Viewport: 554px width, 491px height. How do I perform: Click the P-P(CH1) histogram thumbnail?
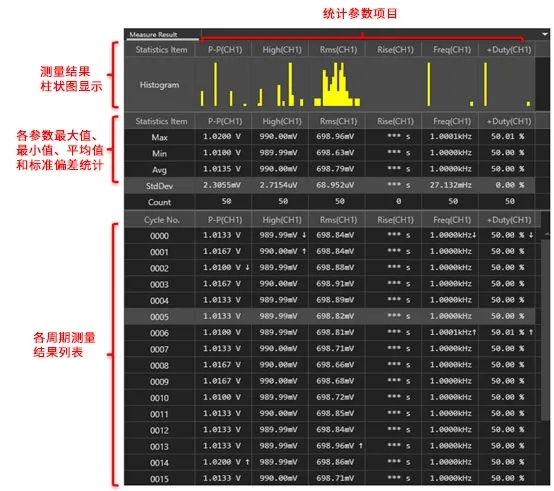coord(223,84)
